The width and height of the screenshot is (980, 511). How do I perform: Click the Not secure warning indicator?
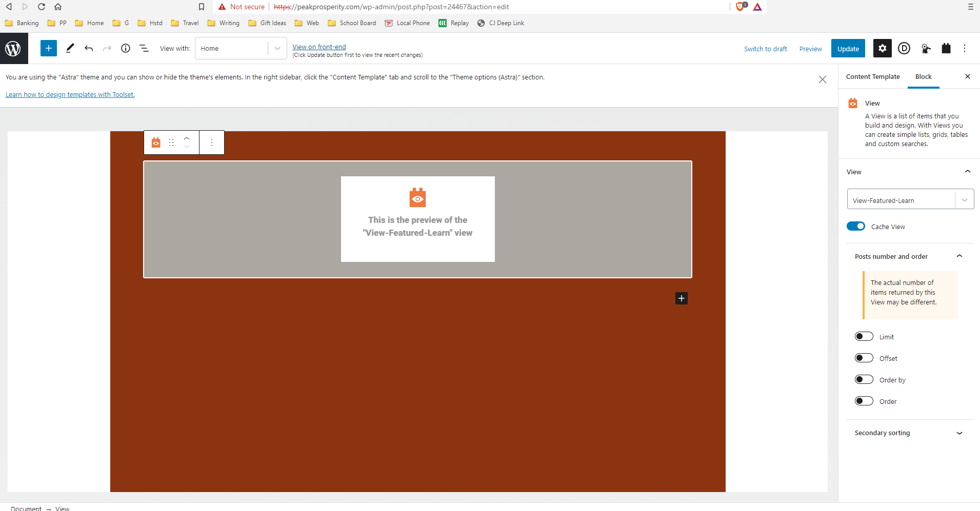pos(242,7)
